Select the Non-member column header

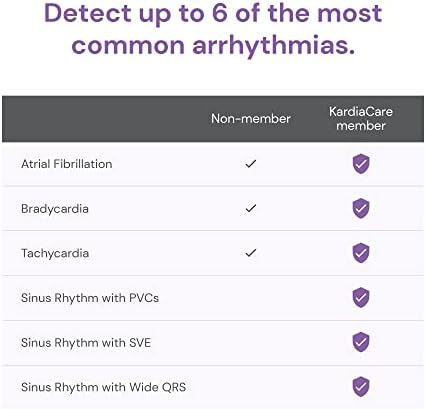(251, 119)
